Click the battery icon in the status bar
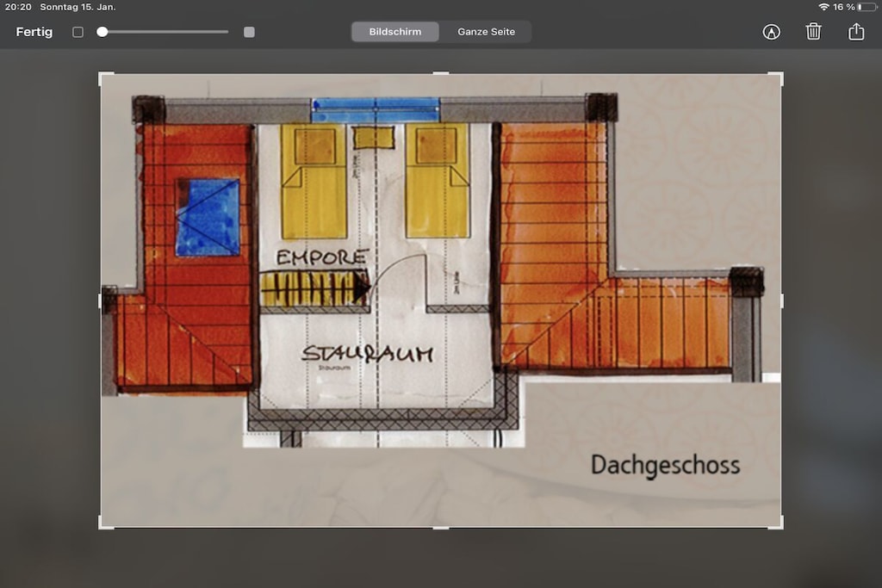This screenshot has height=588, width=882. [866, 7]
